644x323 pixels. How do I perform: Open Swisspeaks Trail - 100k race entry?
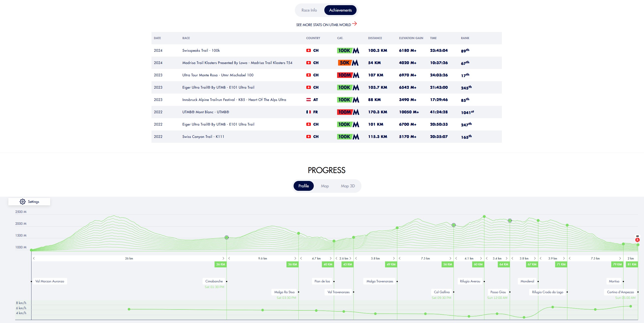tap(201, 50)
